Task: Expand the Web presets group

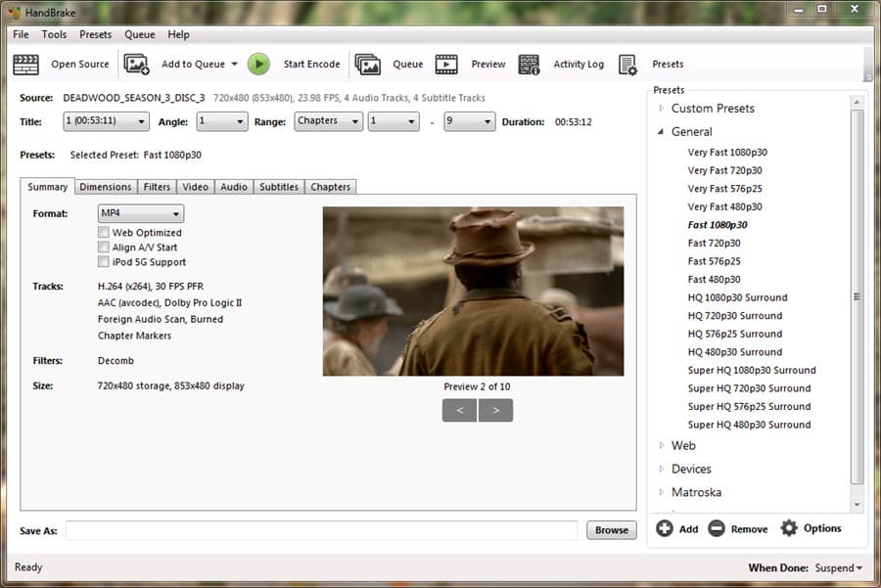Action: coord(662,445)
